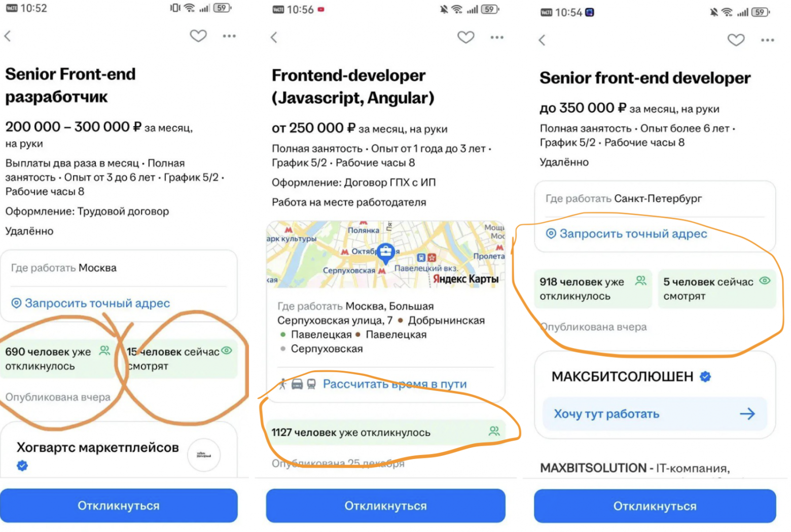Favorite Senior front-end developer vacancy with heart icon
The width and height of the screenshot is (791, 532).
click(736, 40)
